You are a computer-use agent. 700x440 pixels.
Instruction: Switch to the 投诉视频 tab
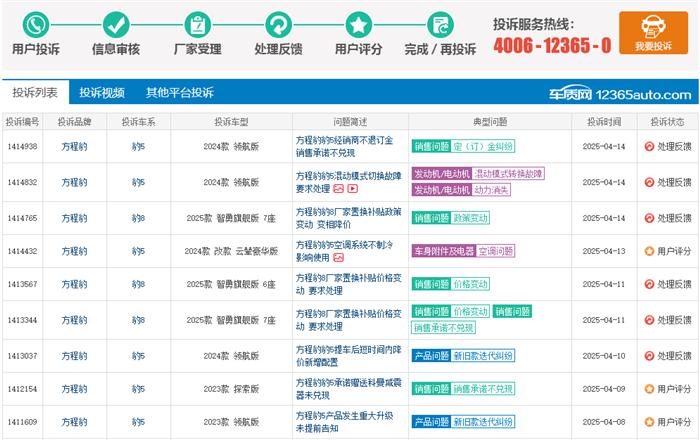coord(102,92)
